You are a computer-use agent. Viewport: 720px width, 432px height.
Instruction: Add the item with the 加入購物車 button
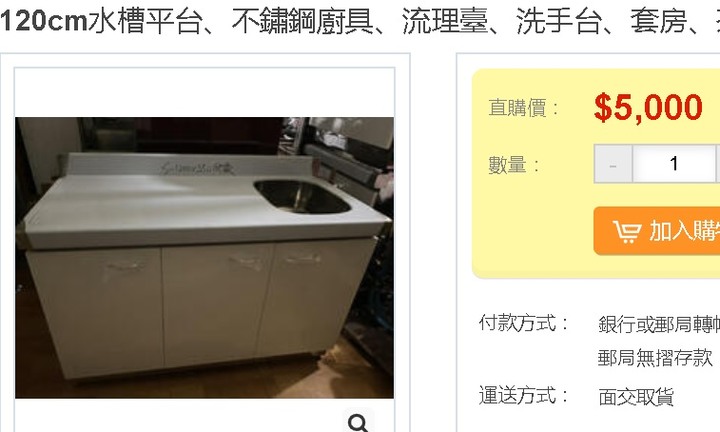coord(657,231)
